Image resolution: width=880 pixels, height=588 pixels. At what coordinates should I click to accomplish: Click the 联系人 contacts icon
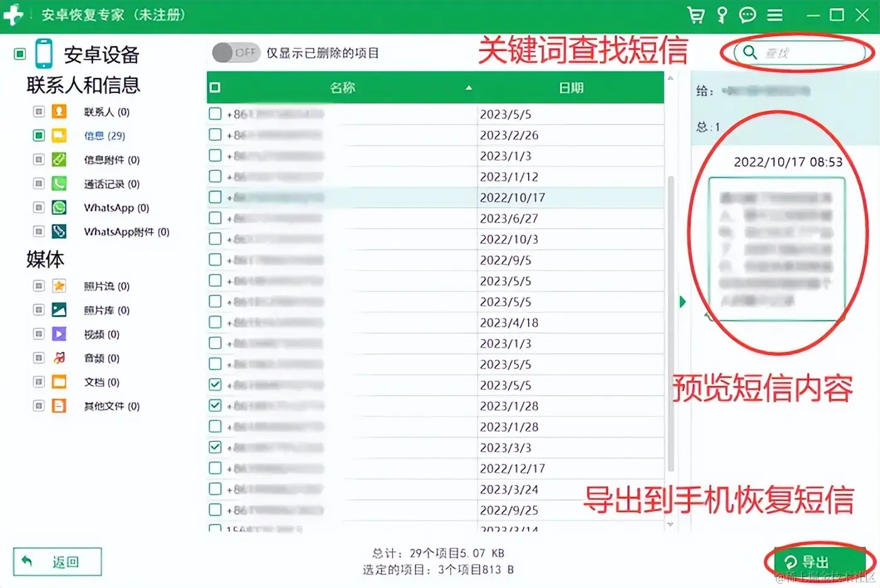pyautogui.click(x=59, y=112)
